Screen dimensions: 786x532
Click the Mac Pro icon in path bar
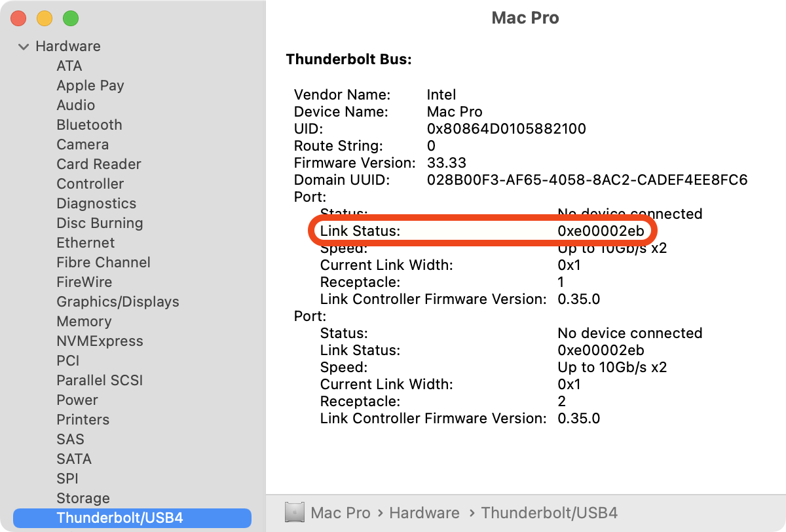pos(295,513)
